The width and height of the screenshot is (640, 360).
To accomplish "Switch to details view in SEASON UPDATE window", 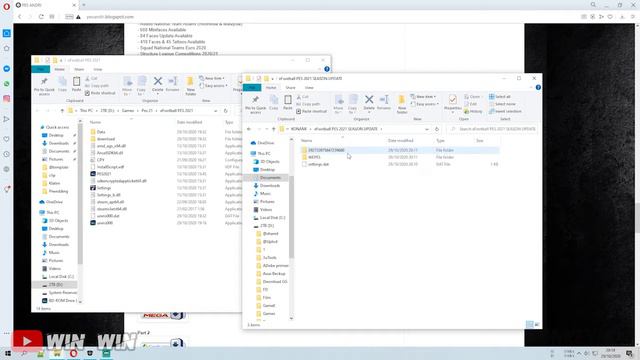I will pyautogui.click(x=529, y=324).
